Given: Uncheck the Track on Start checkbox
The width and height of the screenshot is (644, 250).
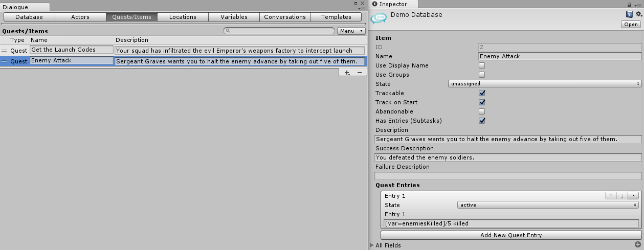Looking at the screenshot, I should click(x=482, y=102).
